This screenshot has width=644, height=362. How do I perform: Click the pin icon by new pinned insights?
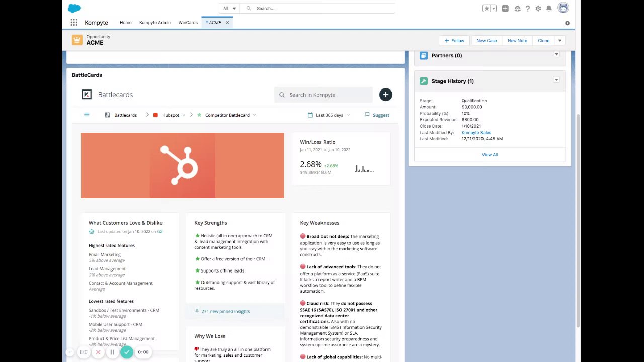197,311
